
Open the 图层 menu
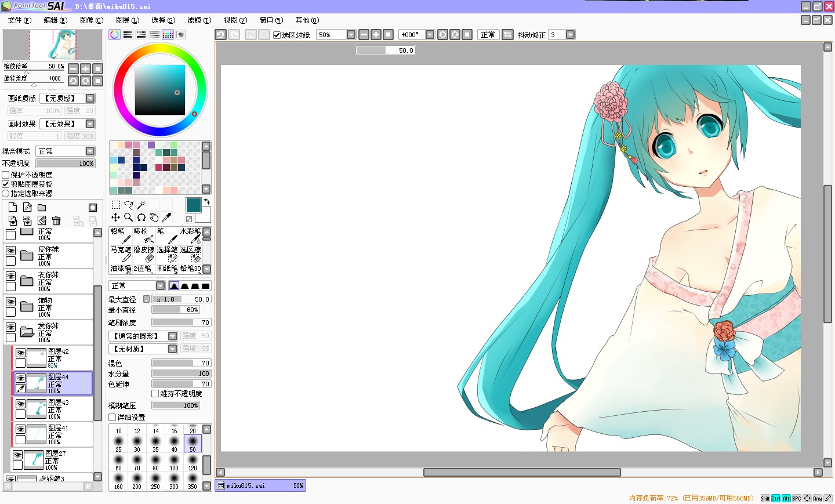[x=128, y=20]
